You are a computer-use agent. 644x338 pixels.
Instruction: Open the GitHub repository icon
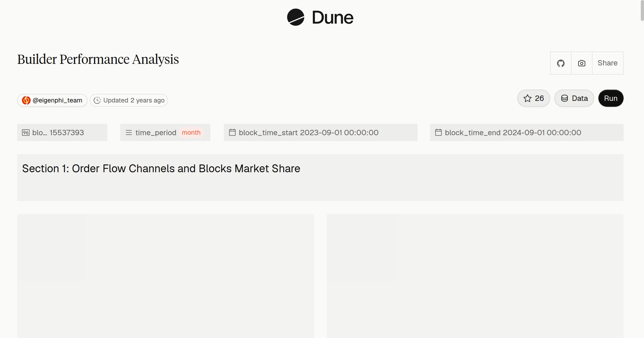point(561,63)
